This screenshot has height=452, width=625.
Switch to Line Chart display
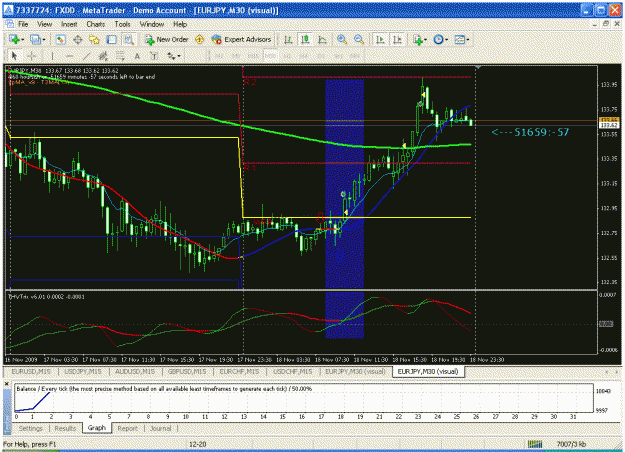click(x=322, y=39)
